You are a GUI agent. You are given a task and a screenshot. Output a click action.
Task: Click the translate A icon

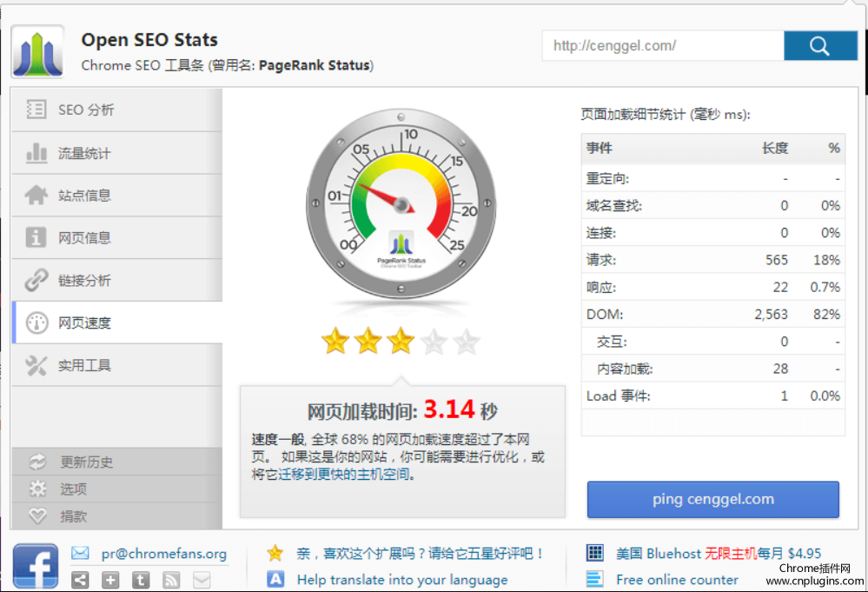[x=275, y=579]
